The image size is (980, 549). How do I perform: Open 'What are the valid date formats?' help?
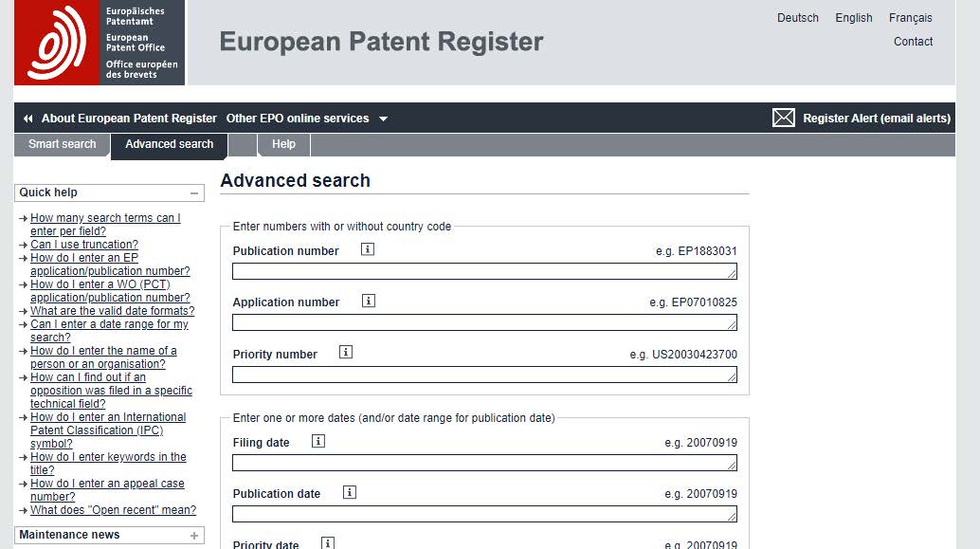tap(112, 310)
